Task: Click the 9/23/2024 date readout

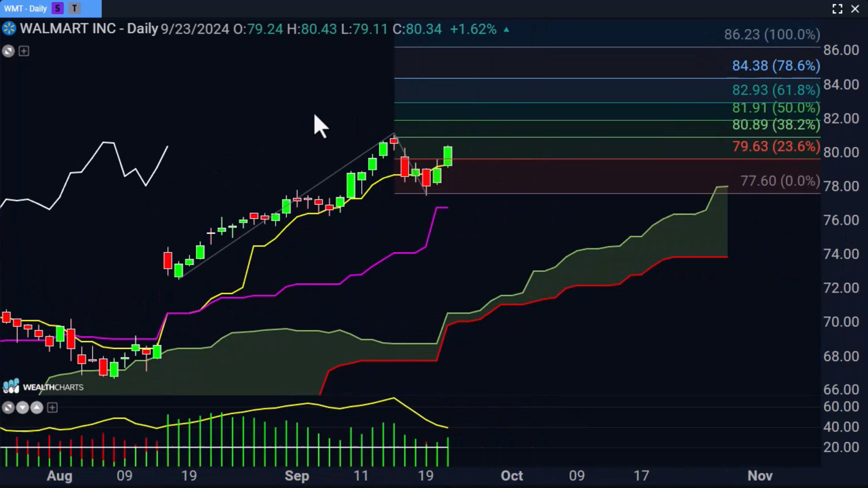Action: (x=195, y=29)
